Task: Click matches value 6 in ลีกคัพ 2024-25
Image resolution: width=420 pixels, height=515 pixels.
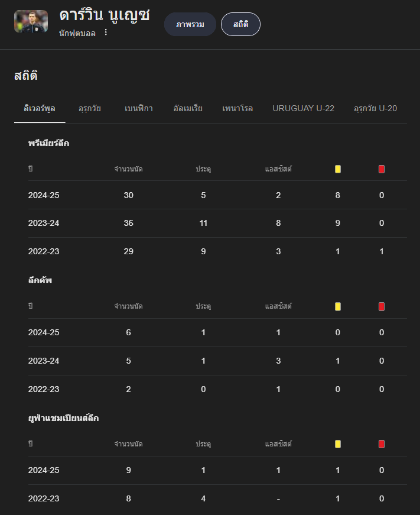Action: coord(128,332)
